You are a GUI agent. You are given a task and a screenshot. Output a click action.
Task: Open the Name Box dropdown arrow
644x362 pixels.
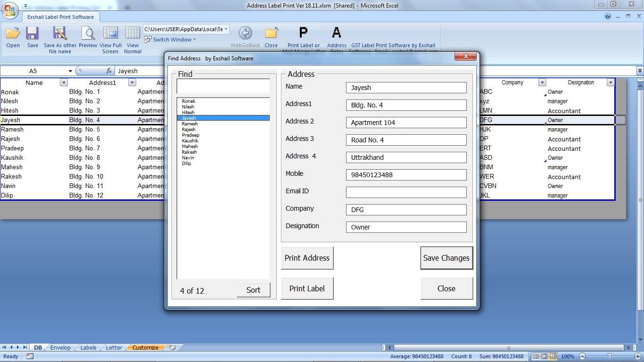pos(70,71)
